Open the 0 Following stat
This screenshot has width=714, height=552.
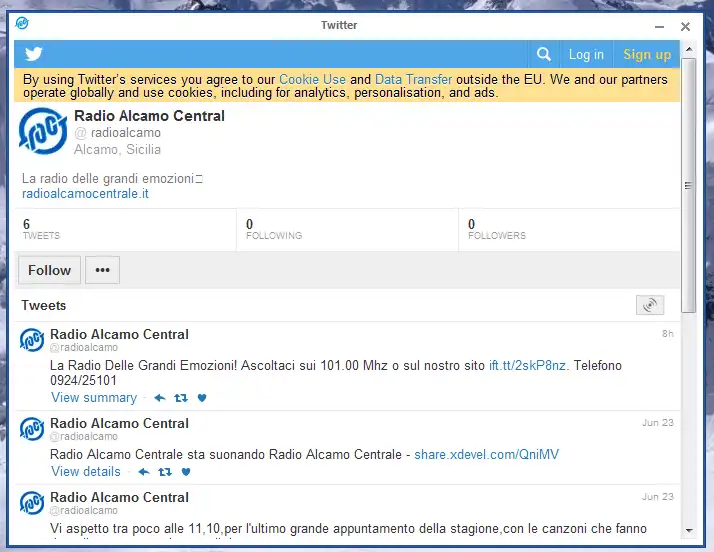point(347,230)
